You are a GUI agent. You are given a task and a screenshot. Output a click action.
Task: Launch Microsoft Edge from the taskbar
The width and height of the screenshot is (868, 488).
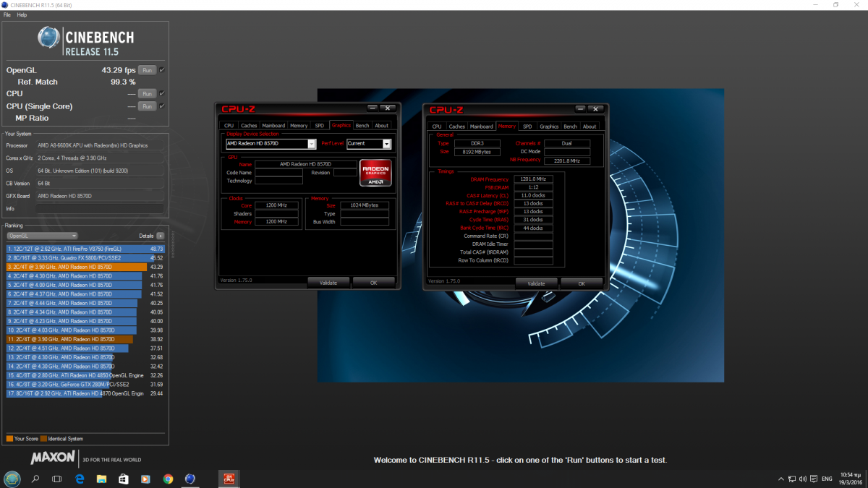80,479
